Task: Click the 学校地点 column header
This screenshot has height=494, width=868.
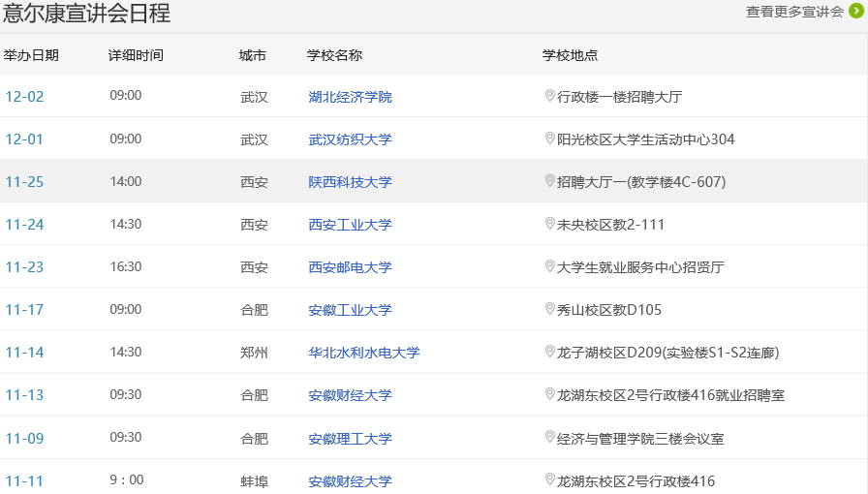Action: (571, 55)
